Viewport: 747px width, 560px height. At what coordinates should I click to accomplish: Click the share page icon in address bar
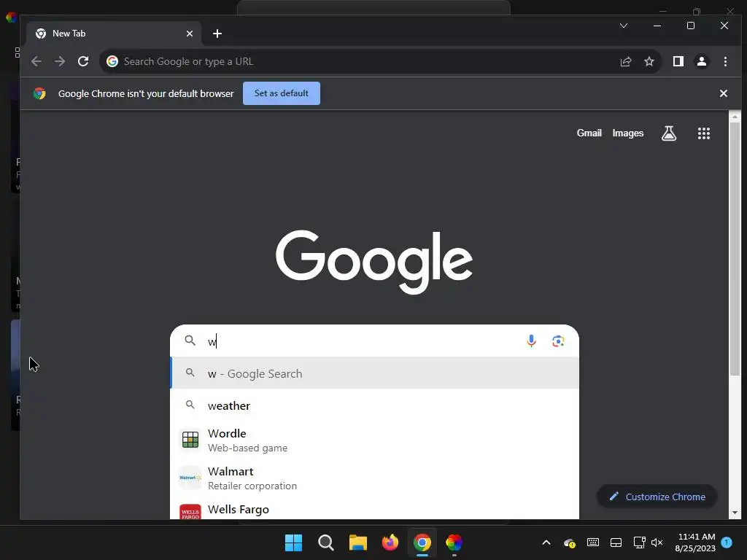pyautogui.click(x=625, y=61)
